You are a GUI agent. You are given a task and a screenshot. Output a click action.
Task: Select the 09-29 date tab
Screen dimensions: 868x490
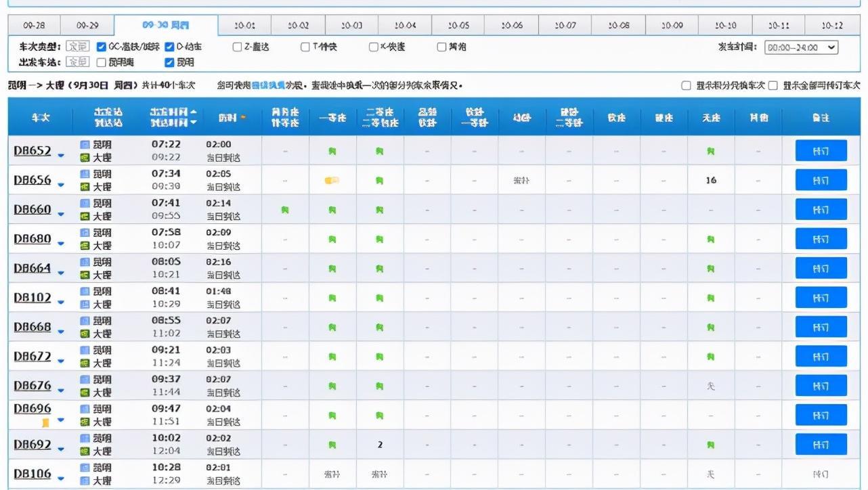coord(87,26)
